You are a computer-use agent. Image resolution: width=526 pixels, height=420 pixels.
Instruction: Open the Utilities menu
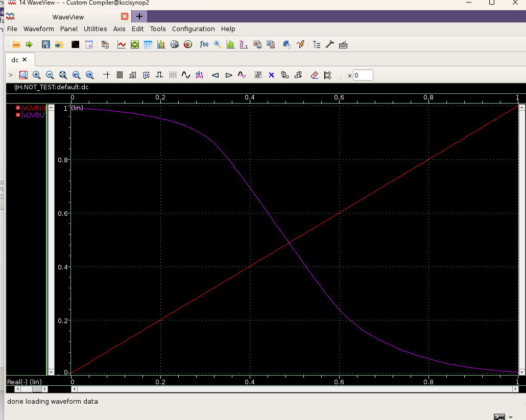pos(95,29)
